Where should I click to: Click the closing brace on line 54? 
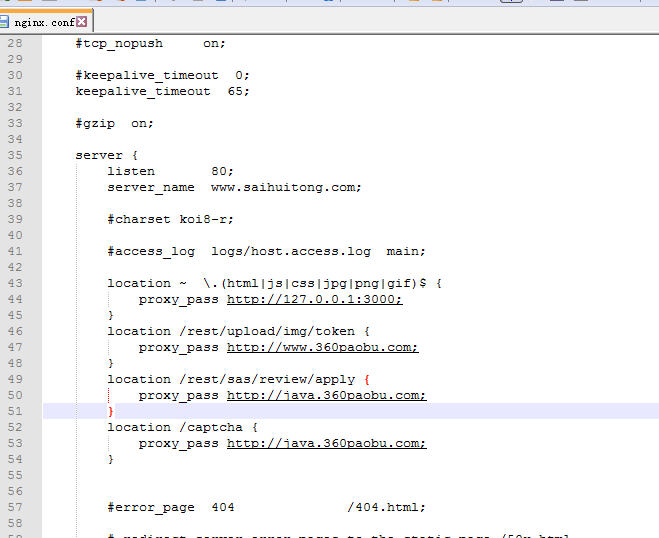[111, 459]
